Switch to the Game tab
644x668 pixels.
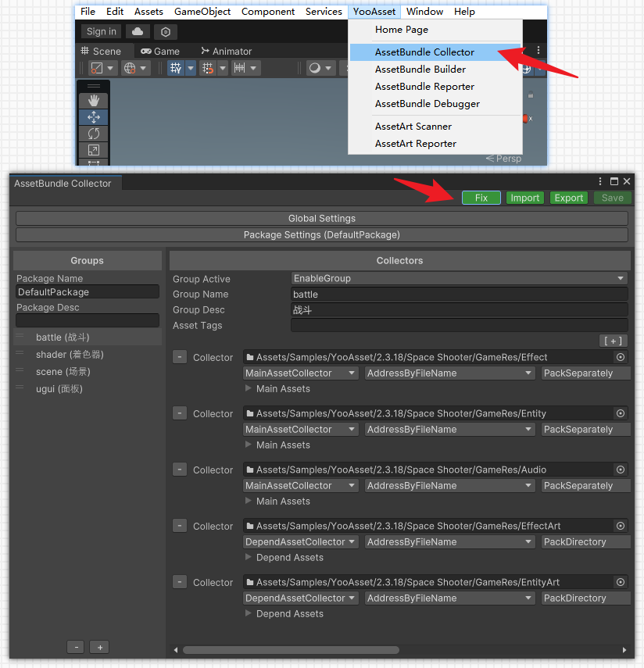coord(161,51)
